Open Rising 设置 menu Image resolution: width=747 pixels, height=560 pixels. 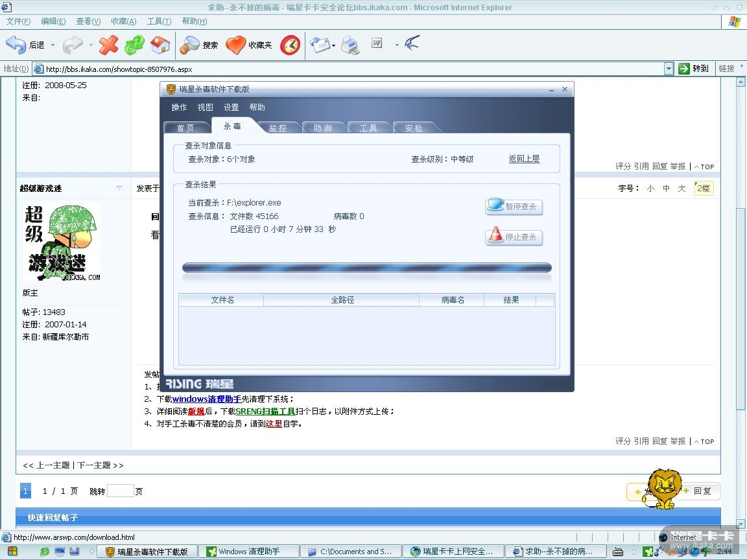click(231, 107)
